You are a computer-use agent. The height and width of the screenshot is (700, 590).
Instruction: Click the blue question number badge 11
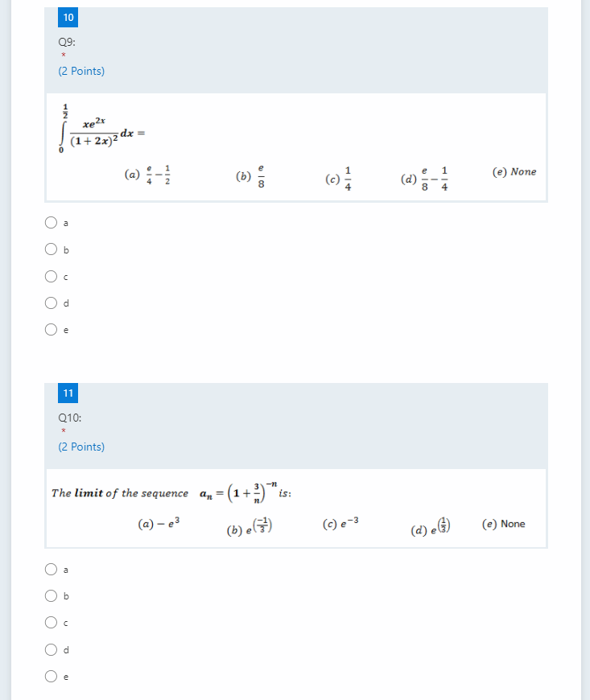tap(68, 393)
